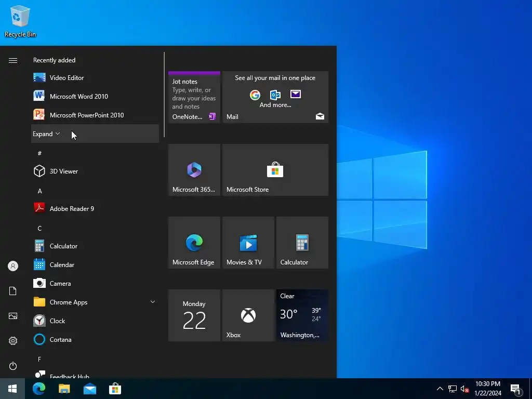The image size is (532, 399).
Task: Click the Recently added heading
Action: pyautogui.click(x=54, y=60)
